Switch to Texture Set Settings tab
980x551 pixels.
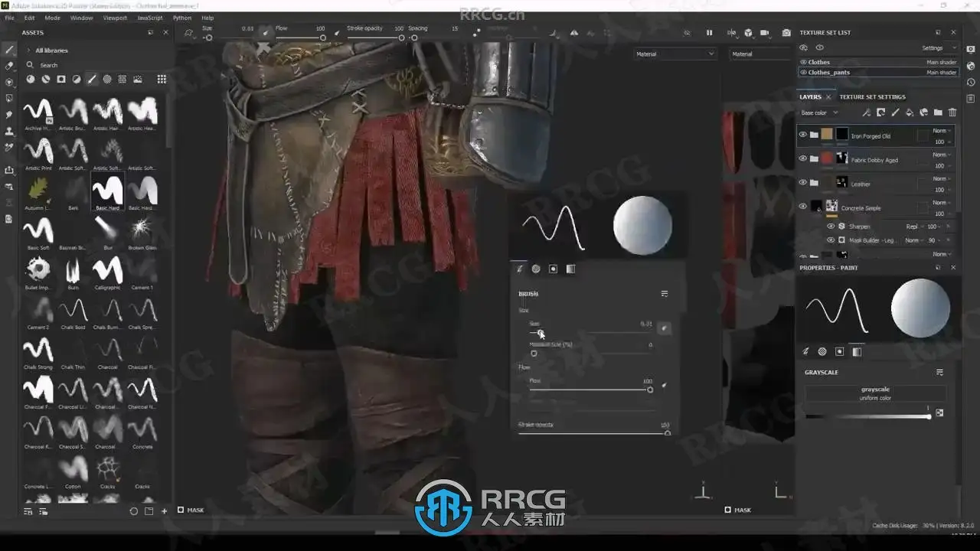(x=872, y=97)
